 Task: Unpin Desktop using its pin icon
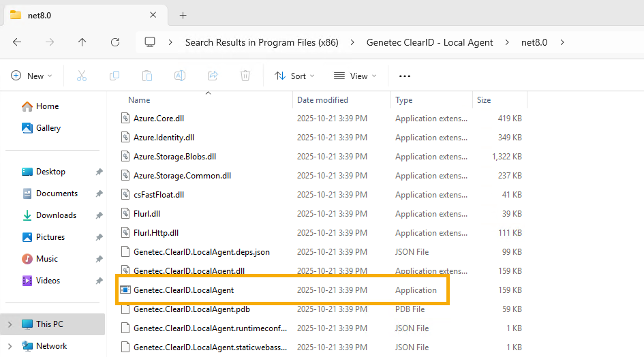click(x=99, y=172)
